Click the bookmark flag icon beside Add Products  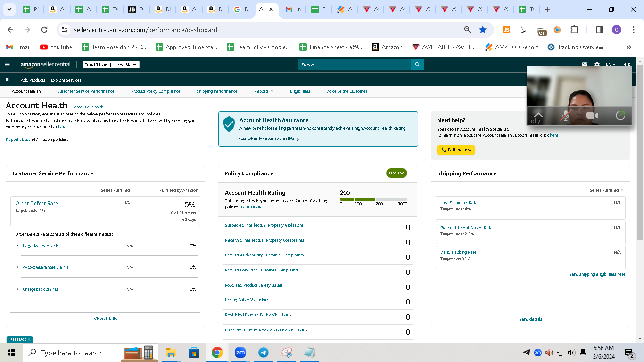7,80
